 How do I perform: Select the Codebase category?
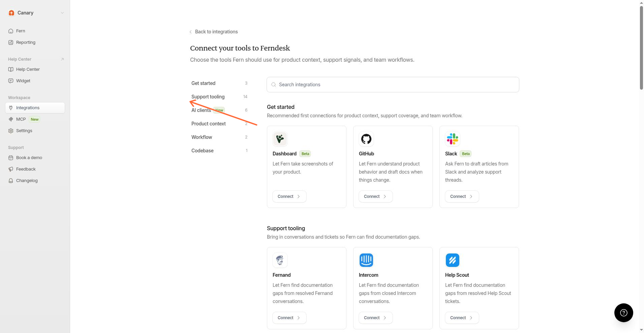220,151
